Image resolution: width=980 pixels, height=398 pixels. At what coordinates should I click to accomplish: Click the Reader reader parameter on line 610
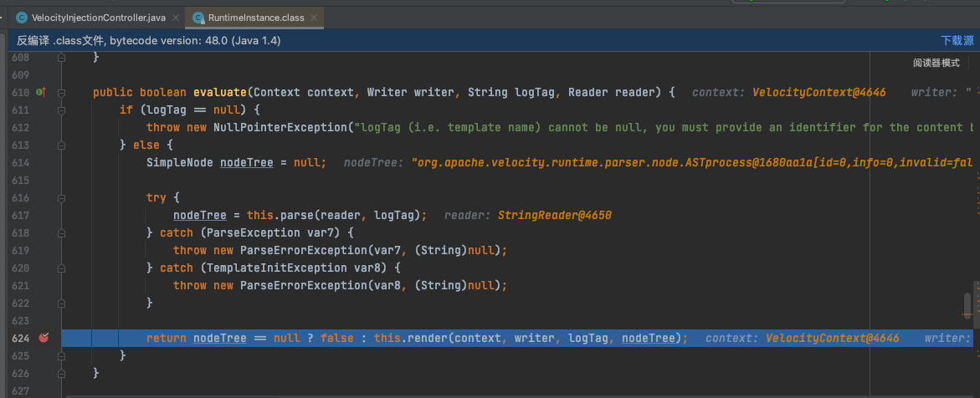(x=613, y=93)
